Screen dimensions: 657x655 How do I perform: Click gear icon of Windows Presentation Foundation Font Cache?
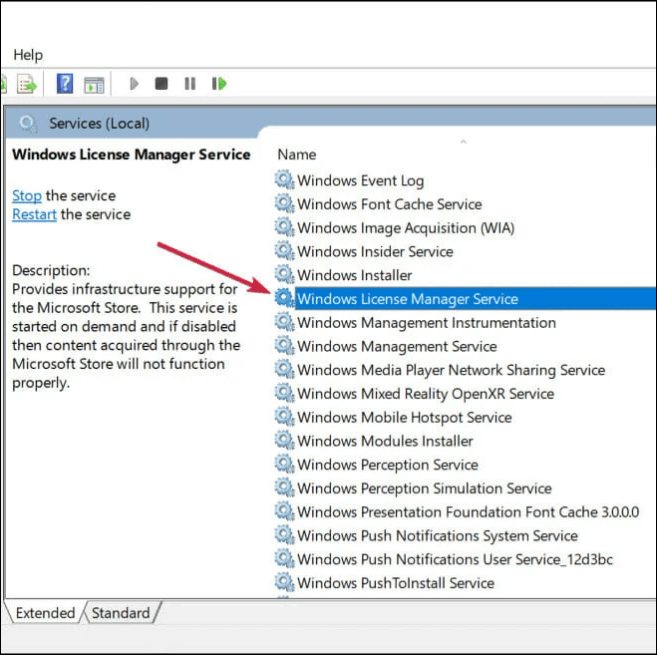coord(285,511)
